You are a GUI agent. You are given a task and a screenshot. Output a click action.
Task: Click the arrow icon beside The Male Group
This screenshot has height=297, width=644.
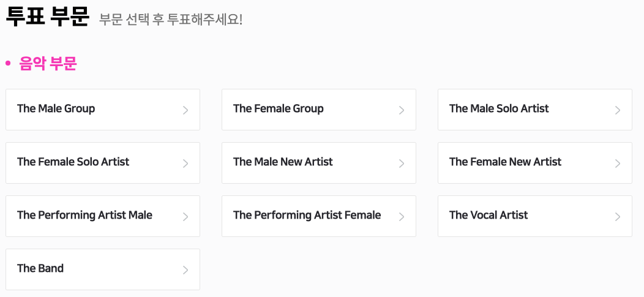coord(185,110)
